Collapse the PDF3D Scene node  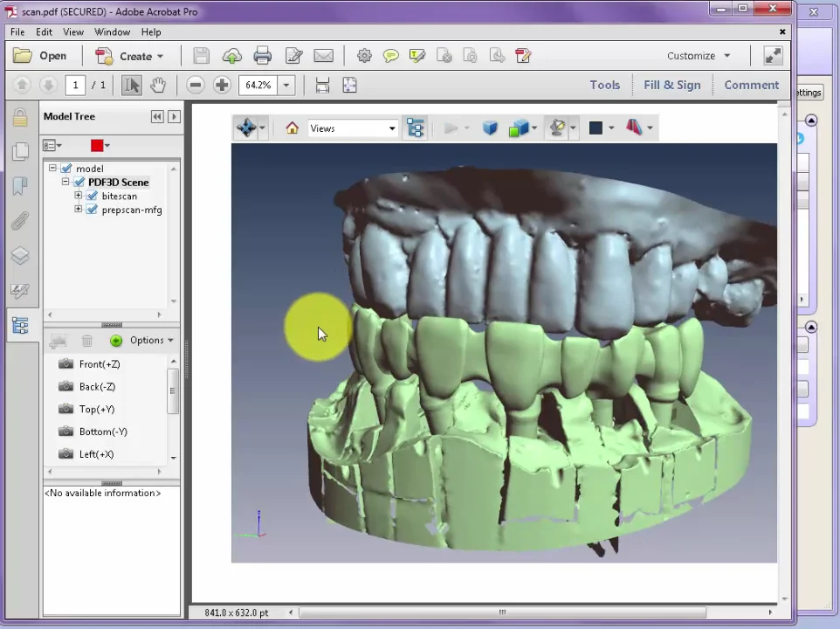coord(65,182)
